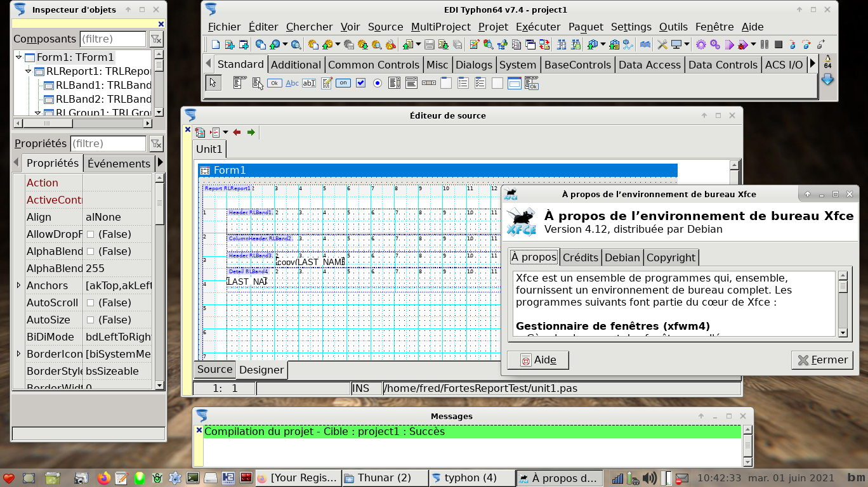Open Firefox from the bottom panel launcher
Image resolution: width=868 pixels, height=487 pixels.
click(104, 478)
